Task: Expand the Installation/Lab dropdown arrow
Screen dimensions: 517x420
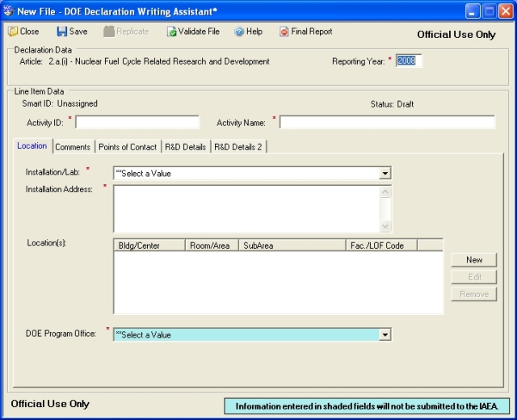Action: (385, 174)
